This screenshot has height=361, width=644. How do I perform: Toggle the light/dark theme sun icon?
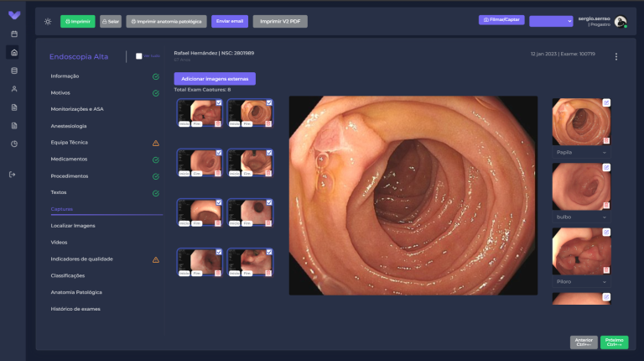(x=48, y=21)
